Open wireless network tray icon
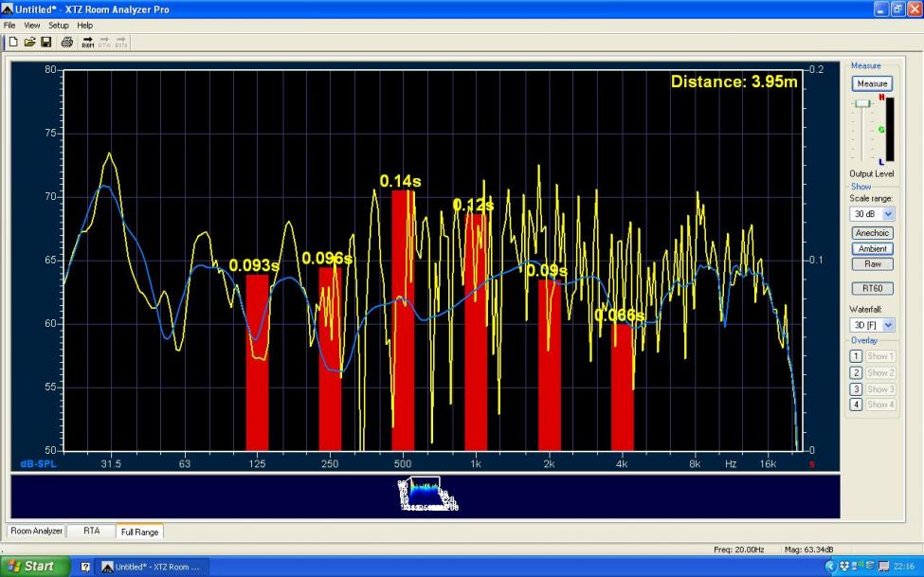Image resolution: width=924 pixels, height=577 pixels. (x=856, y=567)
